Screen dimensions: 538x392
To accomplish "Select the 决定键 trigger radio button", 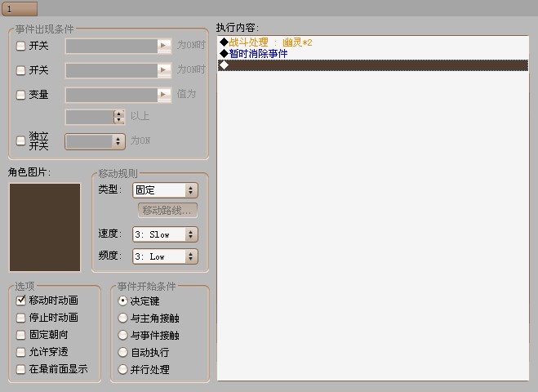I will (122, 301).
